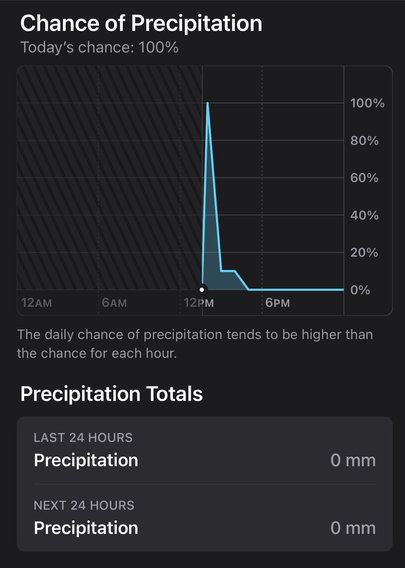Tap the 0 mm value for next 24 hours

click(x=353, y=528)
